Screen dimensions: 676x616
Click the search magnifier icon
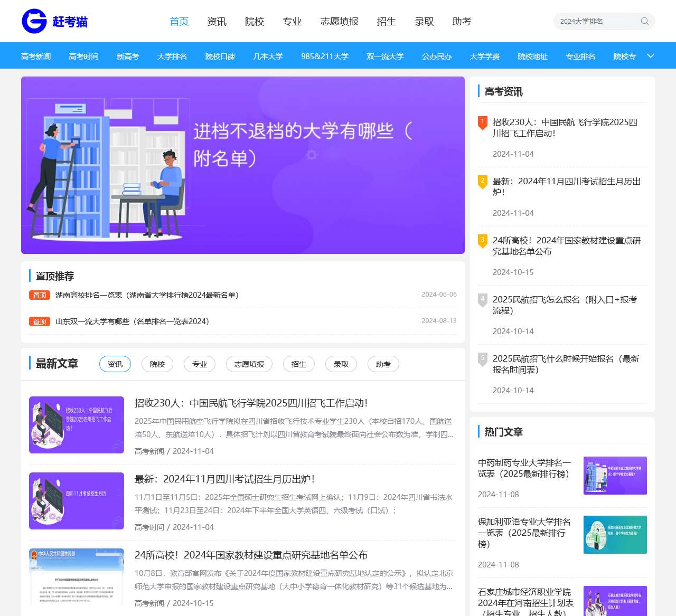pos(644,21)
